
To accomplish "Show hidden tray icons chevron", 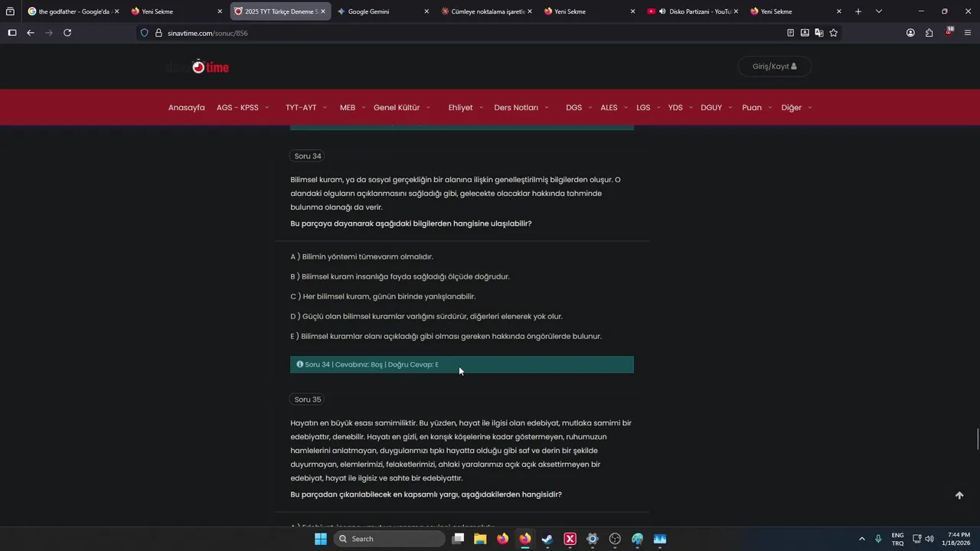I will tap(862, 539).
